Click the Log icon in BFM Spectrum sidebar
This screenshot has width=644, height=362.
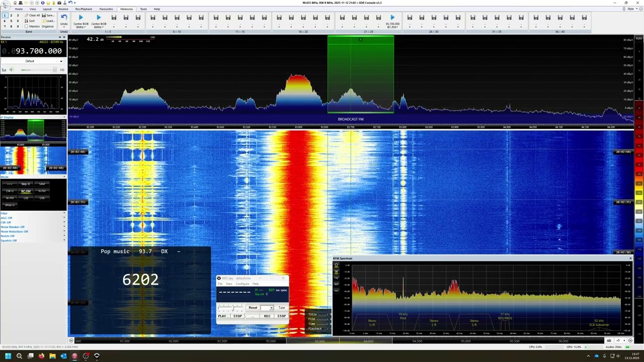click(x=337, y=278)
